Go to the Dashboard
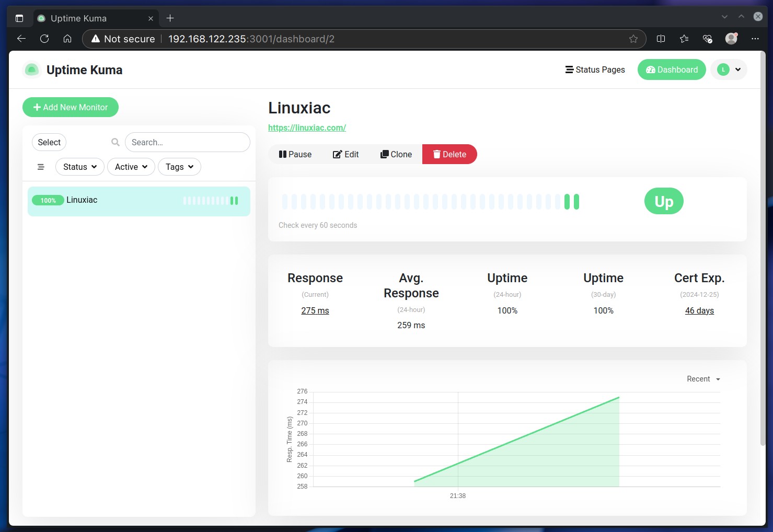Image resolution: width=773 pixels, height=532 pixels. [672, 70]
